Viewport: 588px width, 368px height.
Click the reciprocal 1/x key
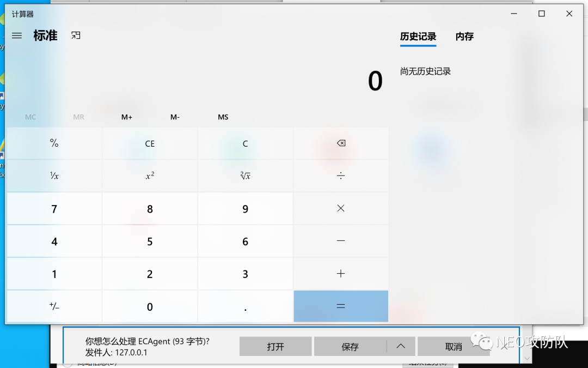(x=54, y=176)
